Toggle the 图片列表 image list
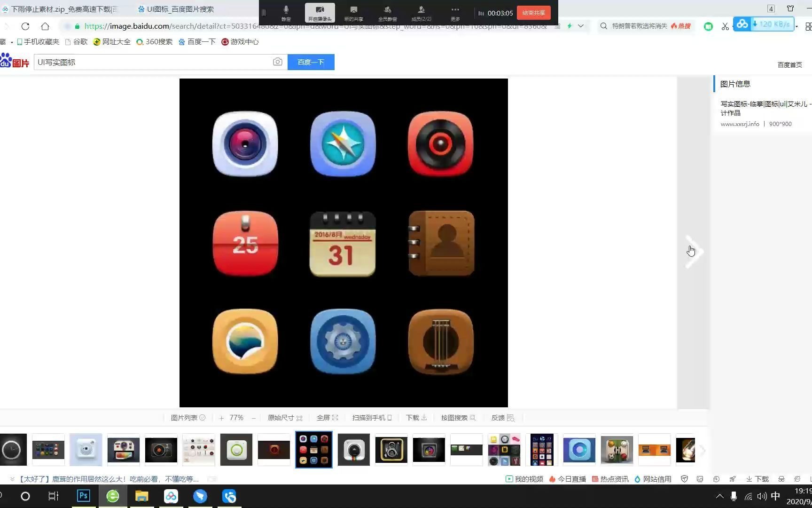Screen dimensions: 812x508 point(188,418)
